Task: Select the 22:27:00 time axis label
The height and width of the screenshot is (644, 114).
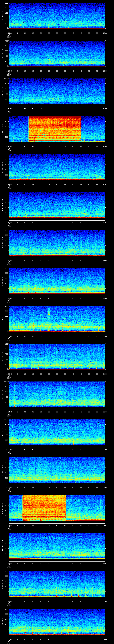Action: [x=9, y=525]
